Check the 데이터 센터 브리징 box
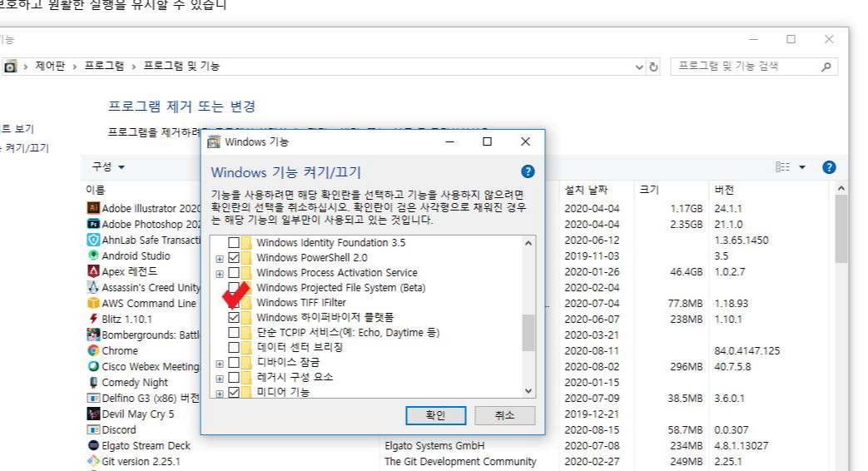 [234, 347]
